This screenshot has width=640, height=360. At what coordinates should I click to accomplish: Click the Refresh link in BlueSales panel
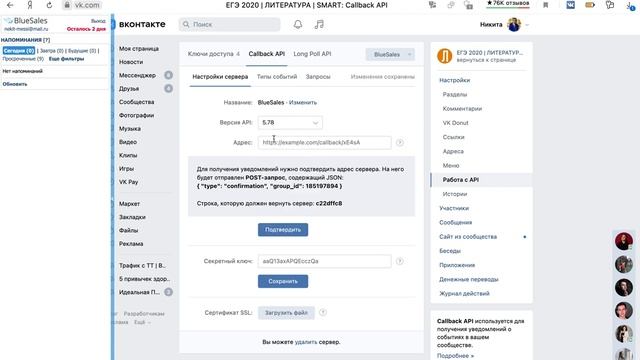15,84
